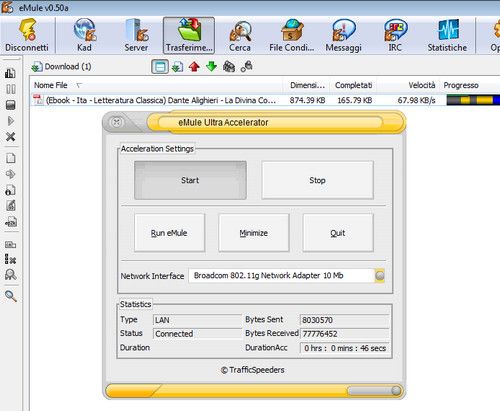
Task: Click the Disconnetti lightning icon
Action: (27, 29)
